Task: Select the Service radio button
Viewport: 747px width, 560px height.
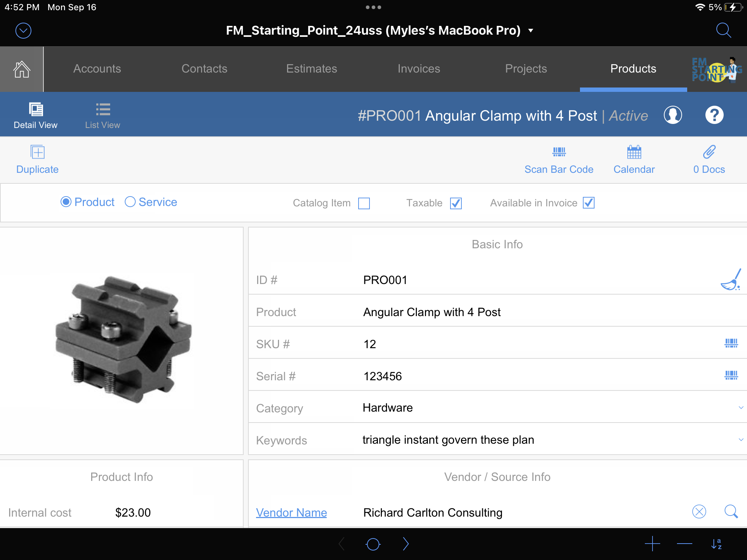Action: coord(130,202)
